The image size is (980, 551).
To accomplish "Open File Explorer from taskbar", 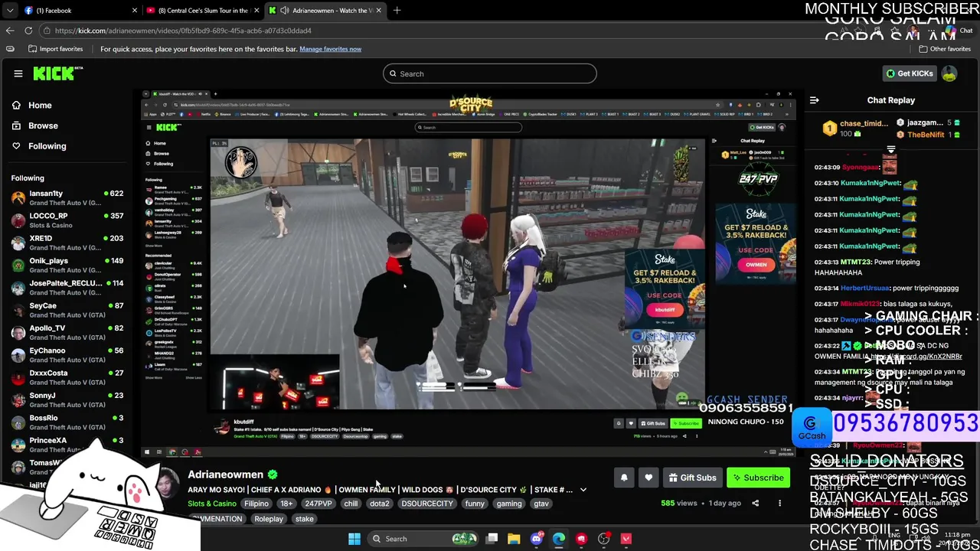I will pos(514,539).
